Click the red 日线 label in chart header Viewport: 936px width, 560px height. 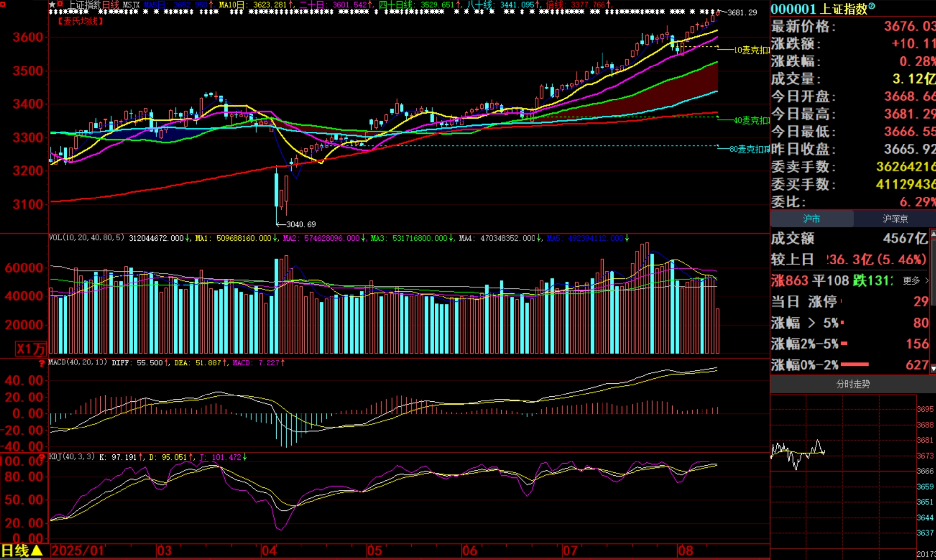110,5
